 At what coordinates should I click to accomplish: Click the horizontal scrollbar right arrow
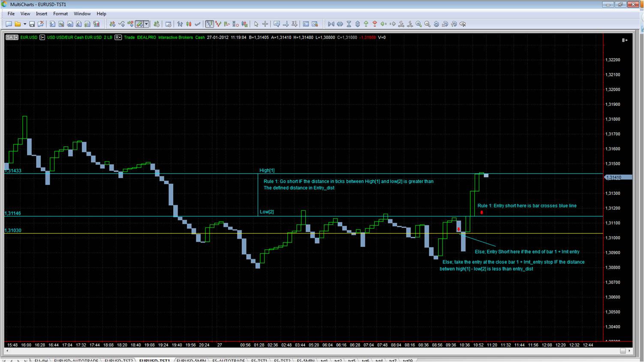pyautogui.click(x=630, y=351)
